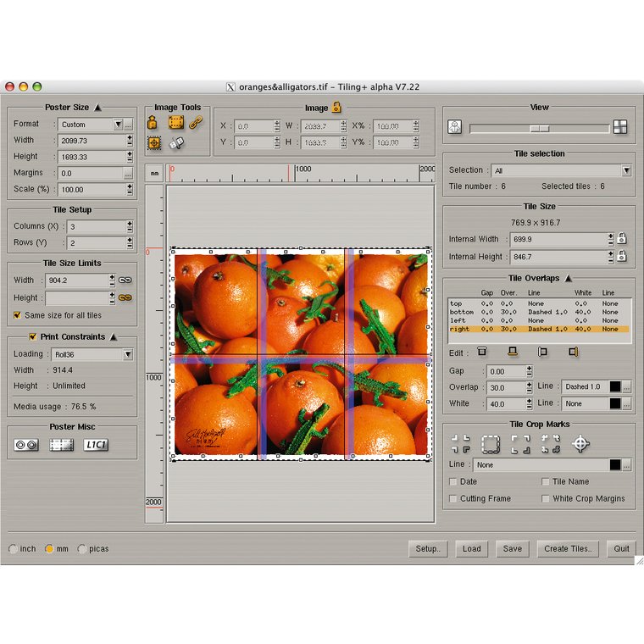
Task: Click the Tile Size Limits Width chain icon
Action: tap(125, 280)
